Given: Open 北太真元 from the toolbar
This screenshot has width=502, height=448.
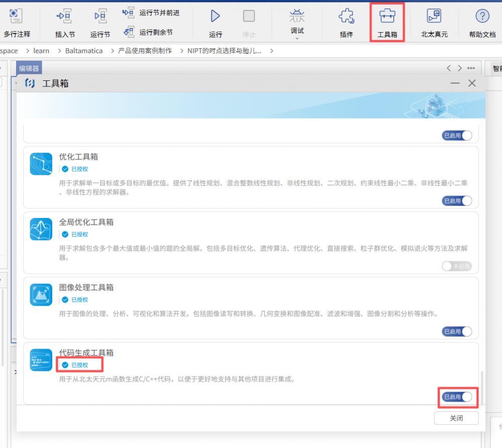Looking at the screenshot, I should (x=434, y=17).
